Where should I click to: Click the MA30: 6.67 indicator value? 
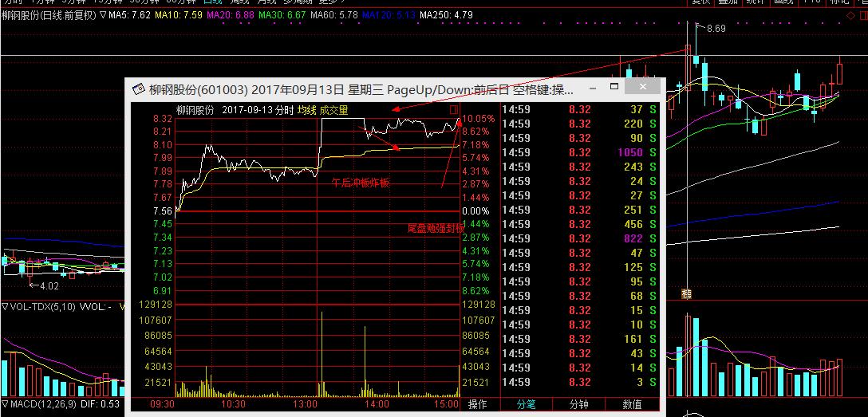tap(282, 15)
